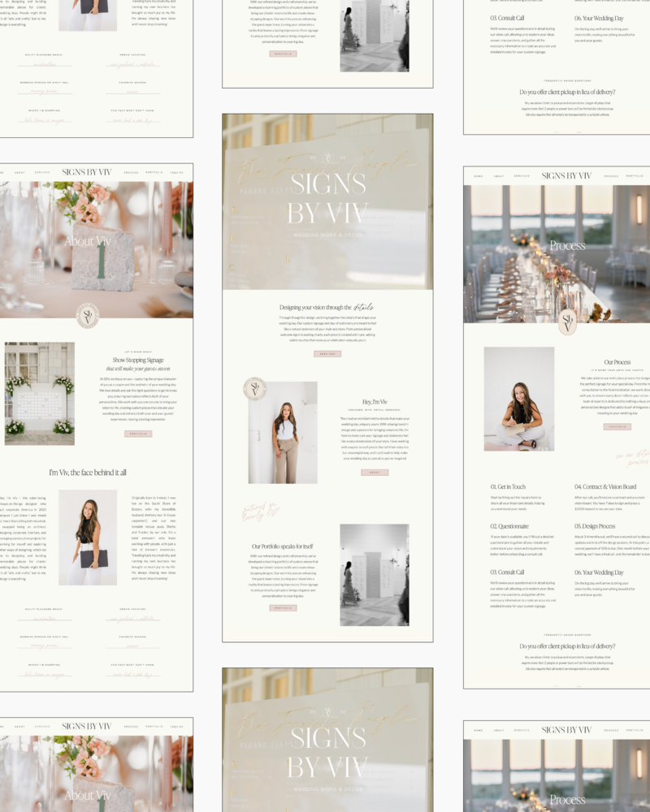Open the seating chart wall photo
The width and height of the screenshot is (650, 812).
click(39, 394)
